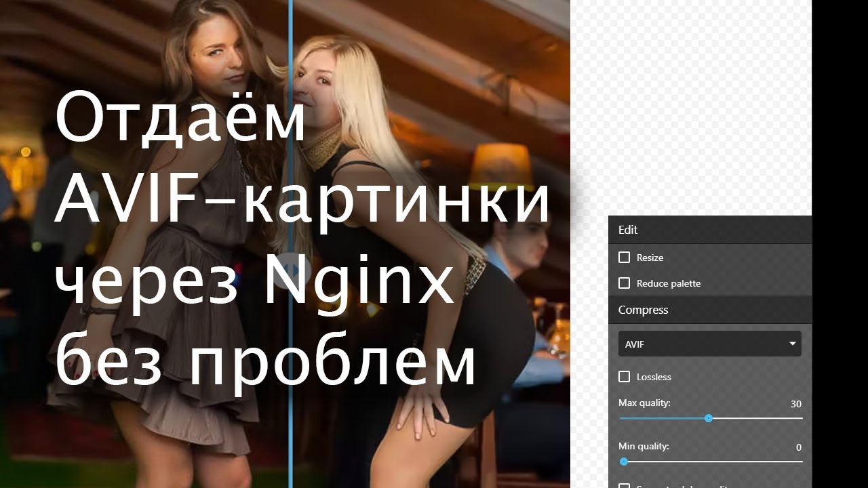Click the Resize label text
This screenshot has width=868, height=488.
click(650, 258)
